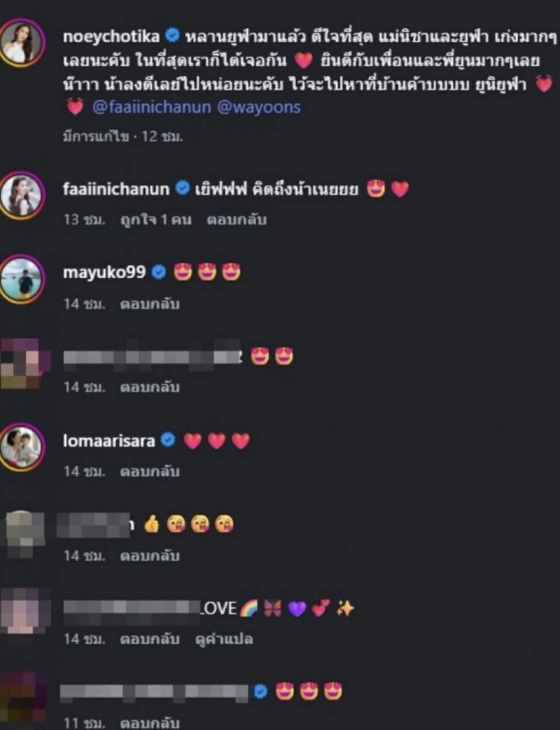This screenshot has width=560, height=730.
Task: Open lomaarisara's profile avatar
Action: 22,447
